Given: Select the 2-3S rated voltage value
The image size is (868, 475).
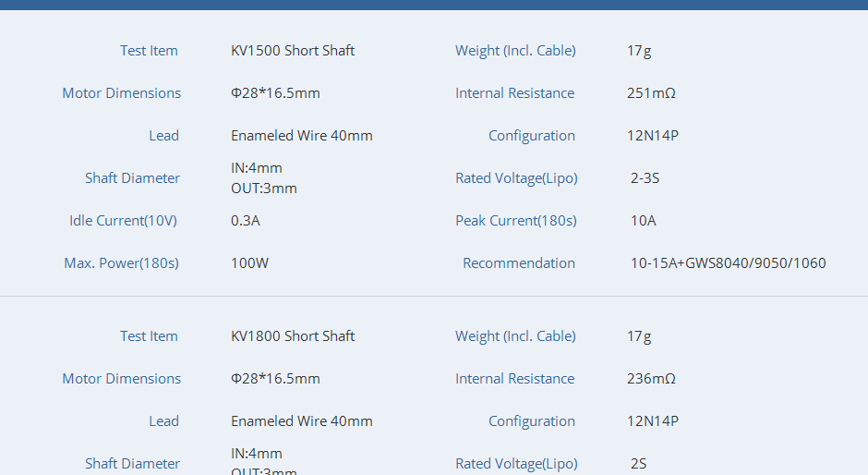Looking at the screenshot, I should tap(645, 178).
